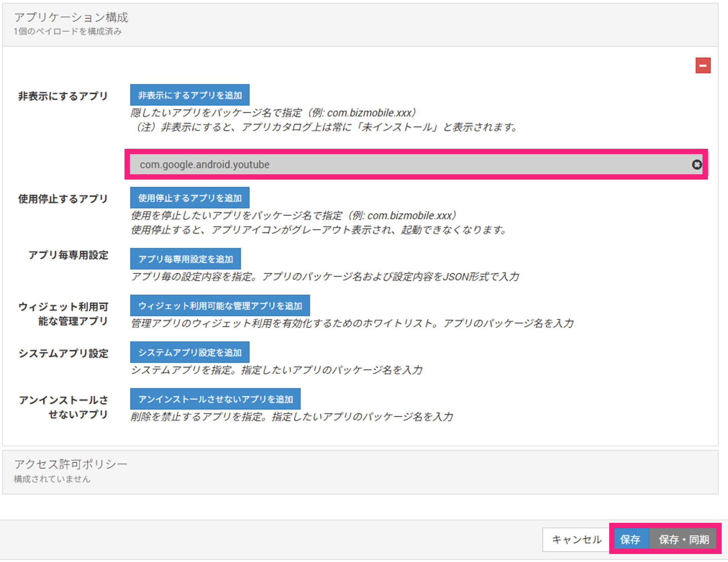Add an app-specific setting via アプリ毎専用設定を追加
The width and height of the screenshot is (728, 562).
[185, 259]
